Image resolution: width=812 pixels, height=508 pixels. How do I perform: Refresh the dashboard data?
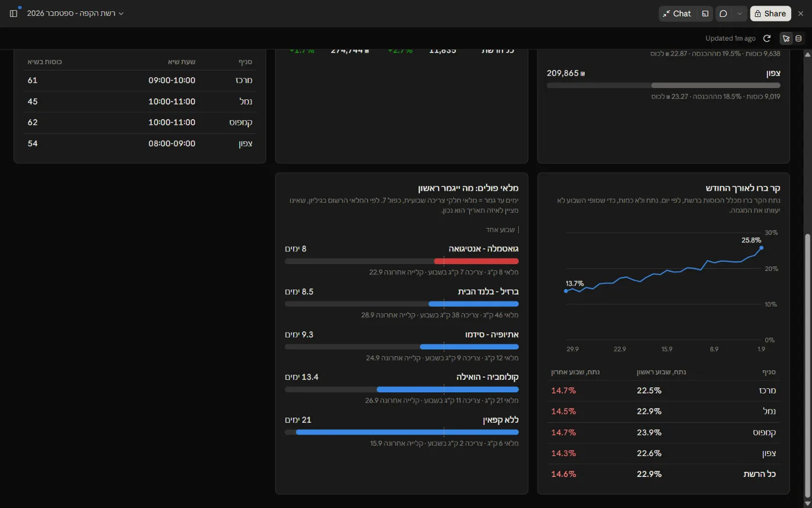tap(767, 38)
